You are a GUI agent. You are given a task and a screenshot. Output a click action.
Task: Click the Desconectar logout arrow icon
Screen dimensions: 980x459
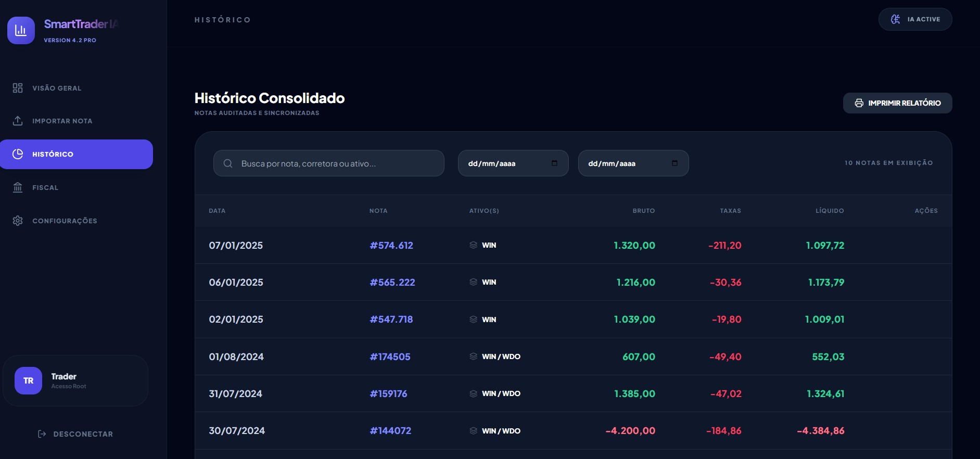pos(42,434)
